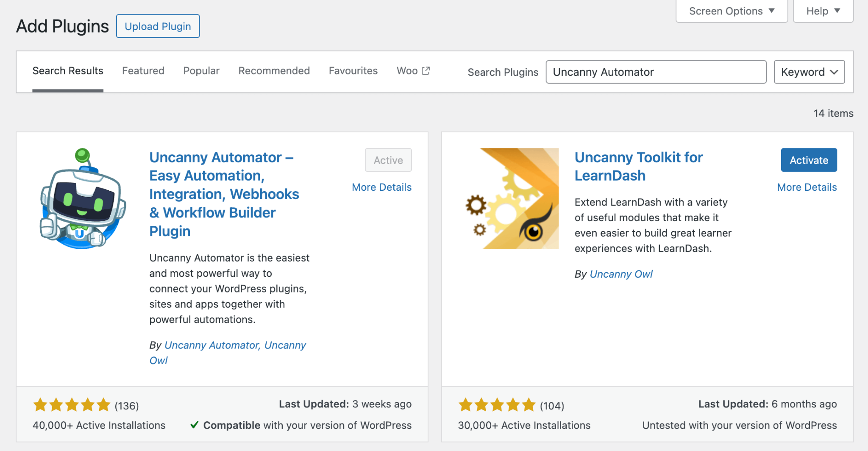Click inside the Search Plugins field
The height and width of the screenshot is (451, 868).
[x=656, y=72]
